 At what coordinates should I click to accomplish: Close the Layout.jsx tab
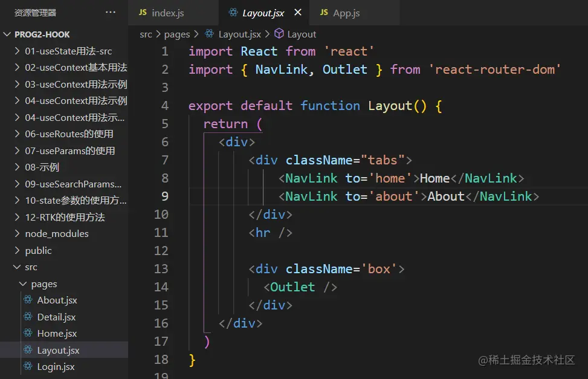[298, 12]
